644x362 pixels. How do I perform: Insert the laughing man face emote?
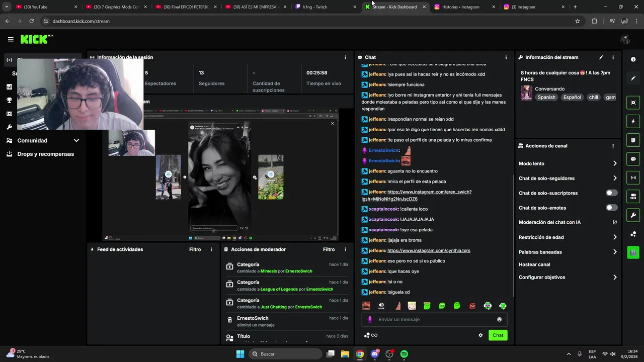tap(366, 305)
